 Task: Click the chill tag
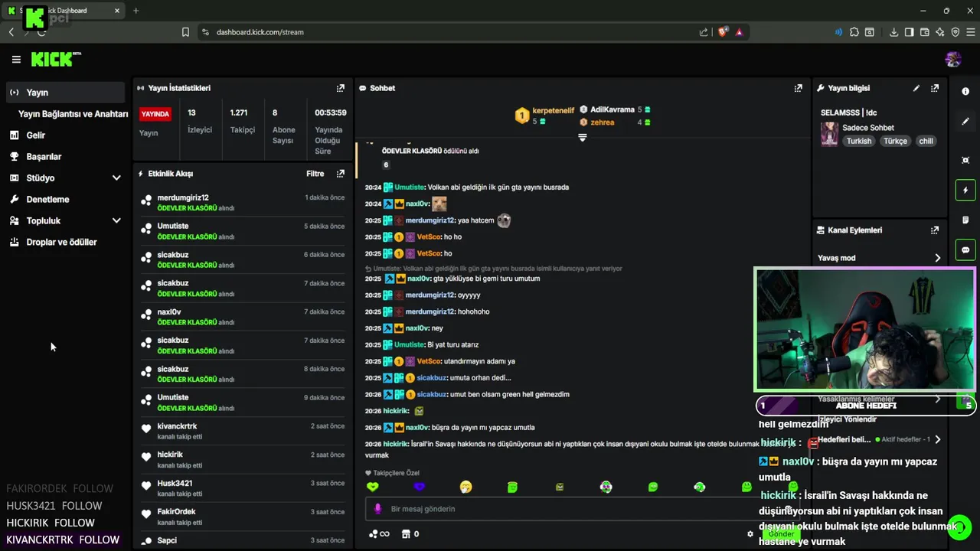[x=926, y=141]
